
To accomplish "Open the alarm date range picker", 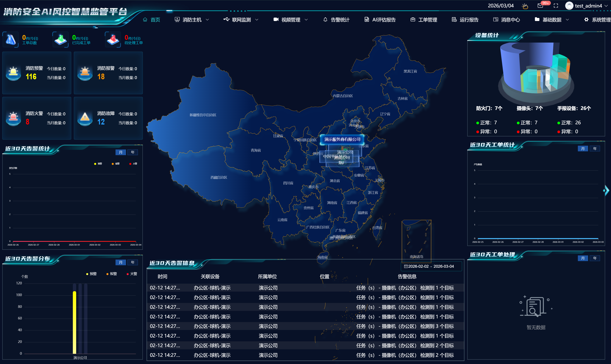I will (x=431, y=266).
